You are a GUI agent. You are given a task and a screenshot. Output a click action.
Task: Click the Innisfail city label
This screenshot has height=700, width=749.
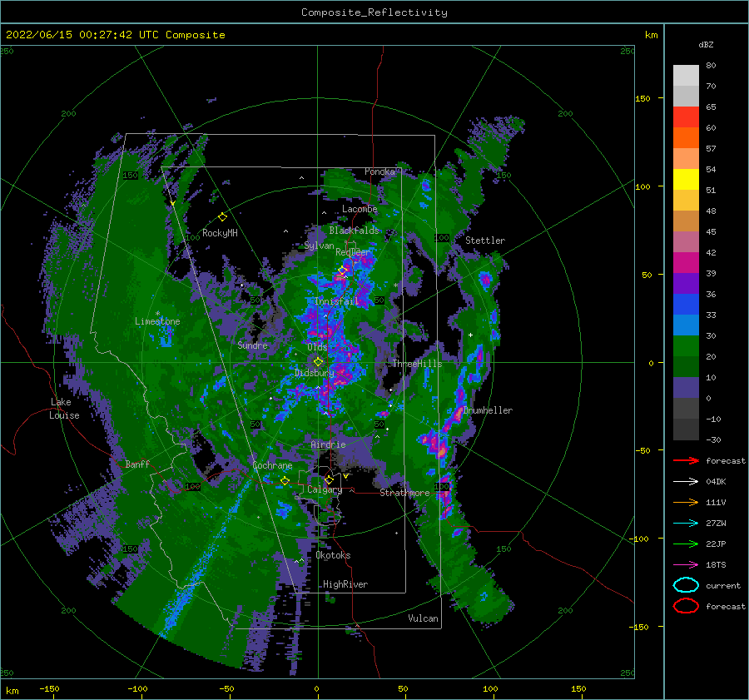[336, 301]
